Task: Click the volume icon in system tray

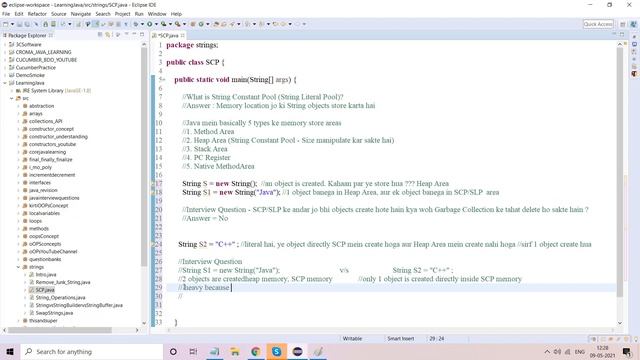Action: point(557,351)
